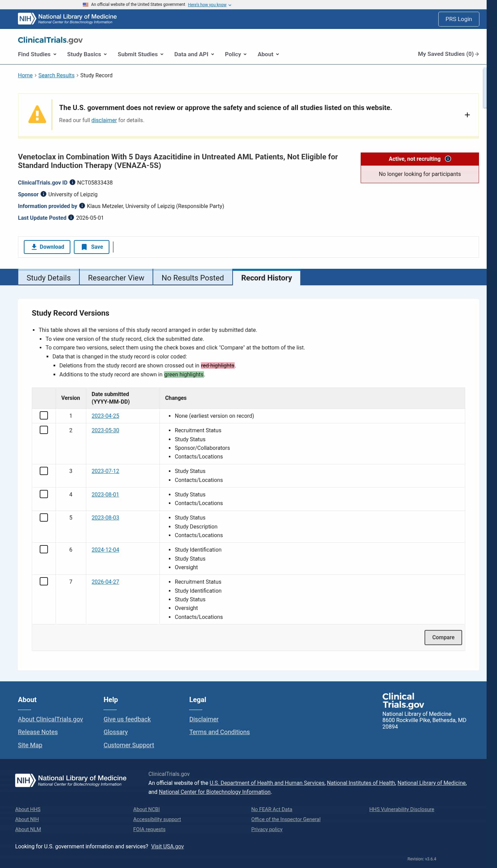Viewport: 497px width, 868px height.
Task: Open the About ClinicalTrials.gov footer link
Action: pos(50,719)
